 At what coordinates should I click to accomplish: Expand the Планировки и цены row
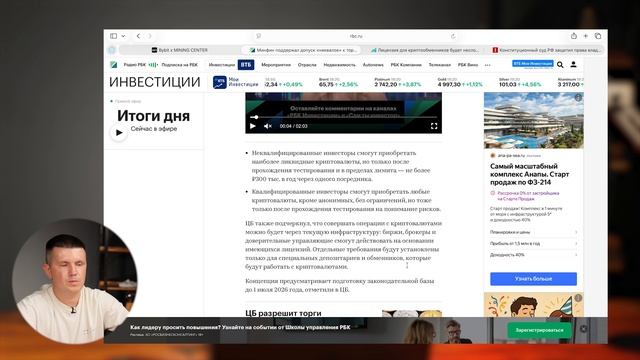(x=533, y=232)
